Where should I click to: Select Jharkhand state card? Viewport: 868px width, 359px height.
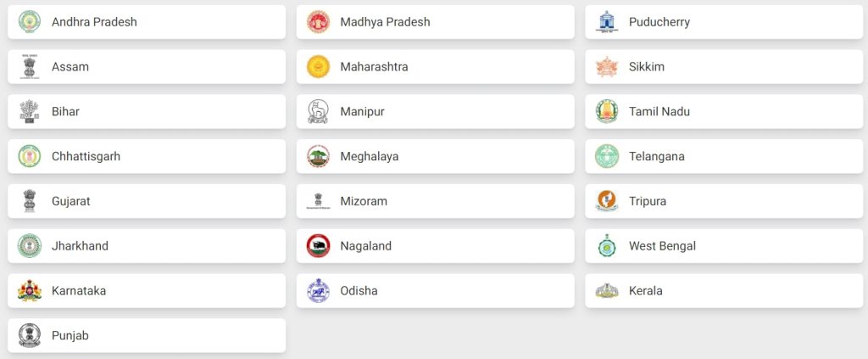(147, 246)
